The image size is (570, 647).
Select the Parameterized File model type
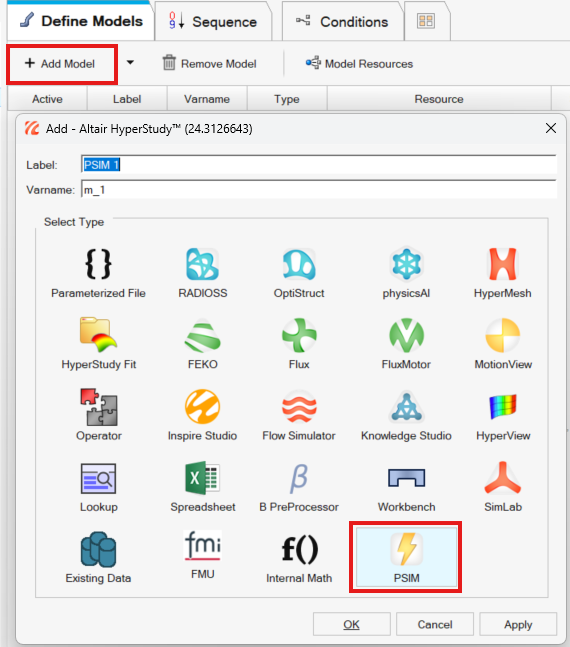(98, 273)
